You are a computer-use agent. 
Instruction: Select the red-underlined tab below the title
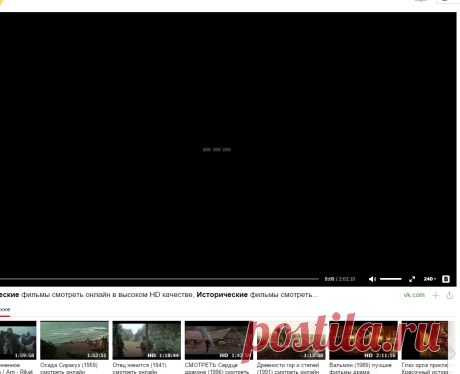tap(5, 310)
